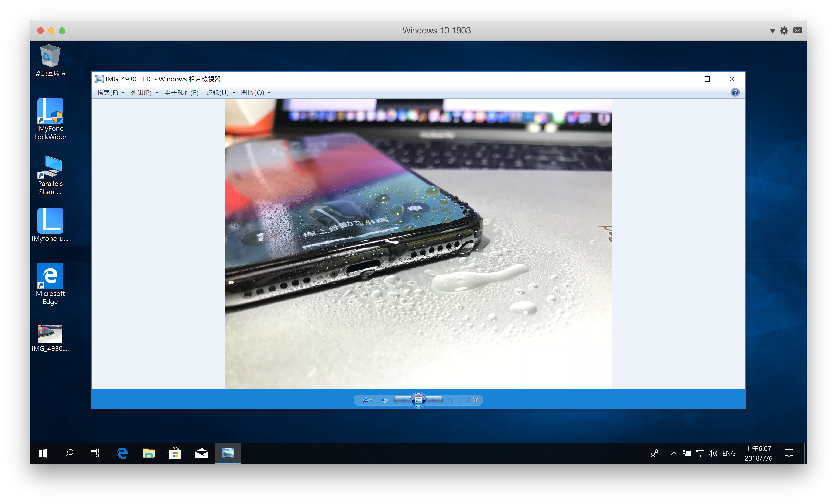837x504 pixels.
Task: Select the 資源回收筒 desktop icon
Action: click(50, 61)
